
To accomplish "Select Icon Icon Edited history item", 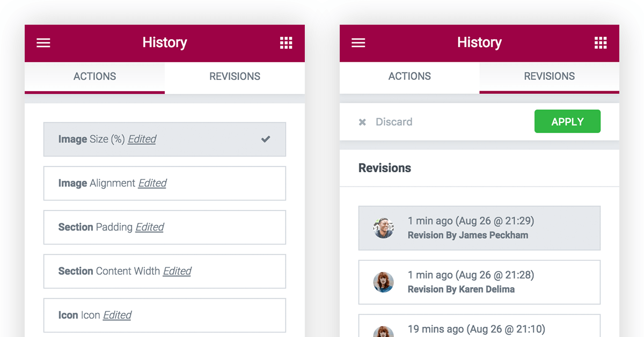I will tap(164, 316).
